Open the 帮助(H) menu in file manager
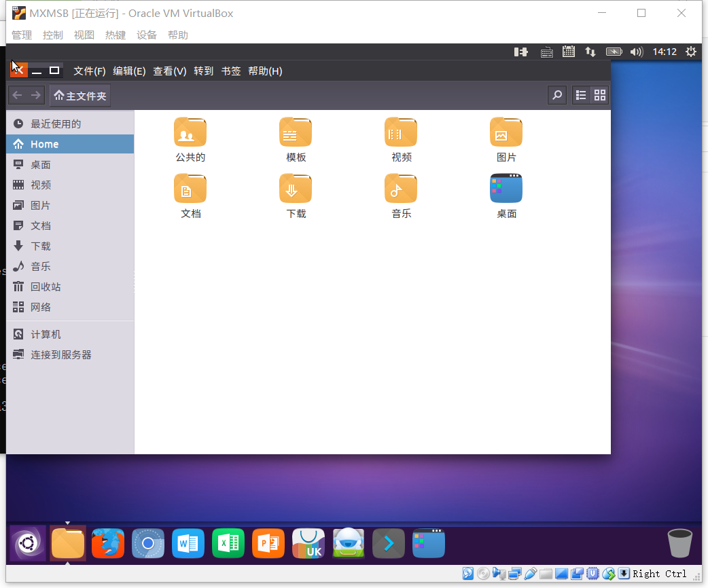This screenshot has width=708, height=588. pos(265,71)
